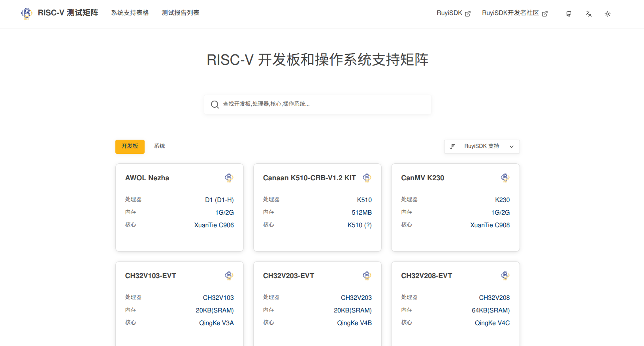
Task: Click the page heading RISC-V 开发板和操作系统支持矩阵
Action: tap(318, 60)
